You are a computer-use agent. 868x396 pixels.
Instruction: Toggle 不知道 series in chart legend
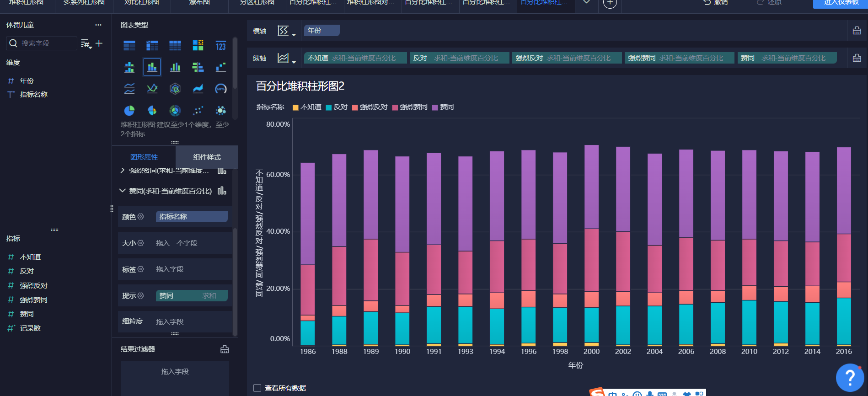coord(307,107)
